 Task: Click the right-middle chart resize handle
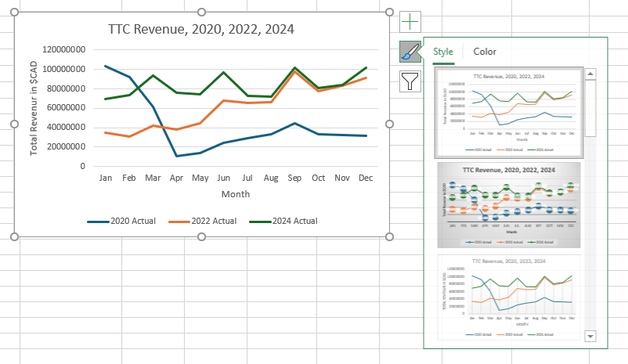coord(389,124)
